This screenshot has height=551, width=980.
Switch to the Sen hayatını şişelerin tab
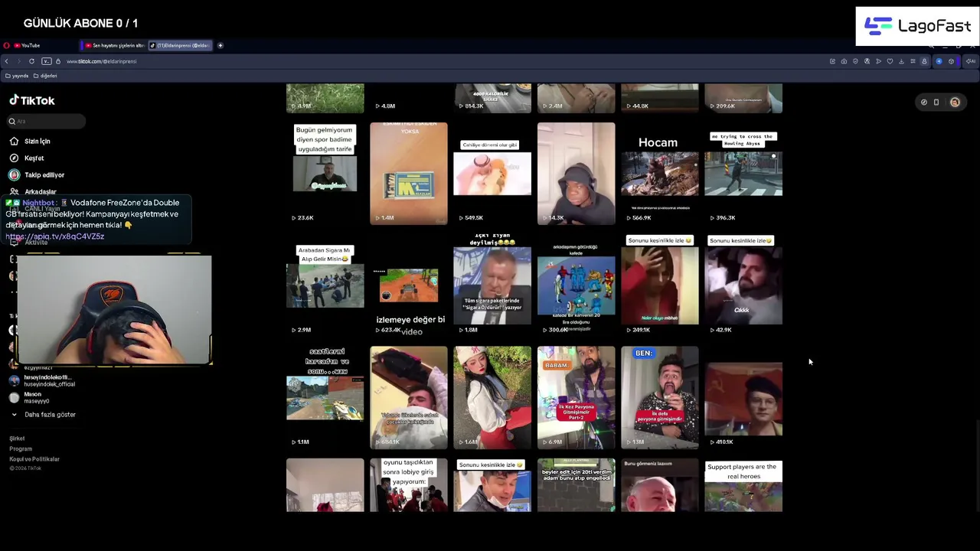click(114, 45)
